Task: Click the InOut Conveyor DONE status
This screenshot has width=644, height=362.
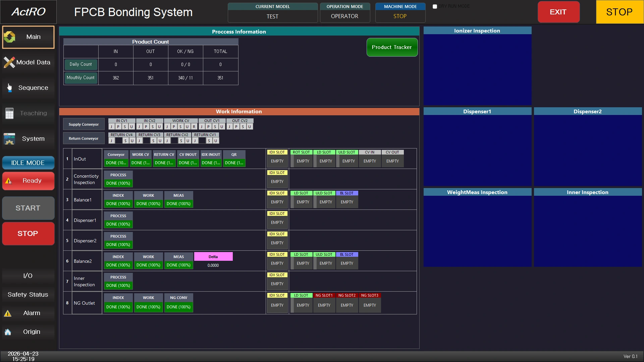Action: pyautogui.click(x=116, y=163)
